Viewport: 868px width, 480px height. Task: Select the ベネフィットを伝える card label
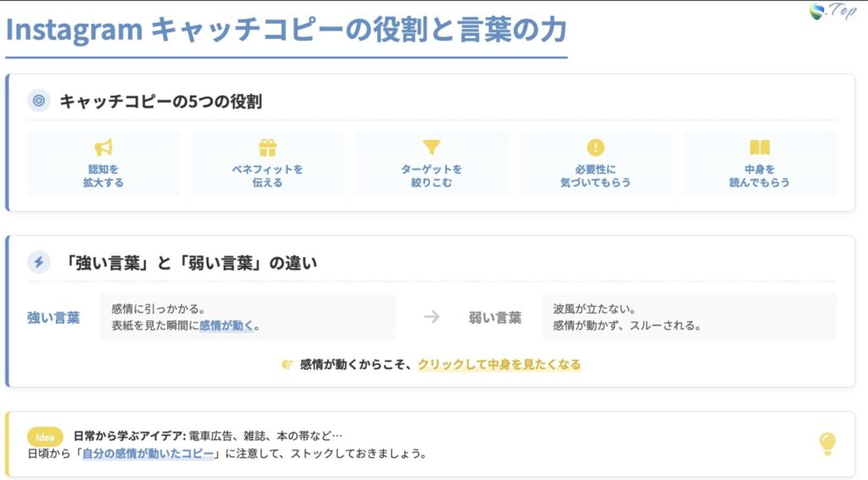[268, 176]
